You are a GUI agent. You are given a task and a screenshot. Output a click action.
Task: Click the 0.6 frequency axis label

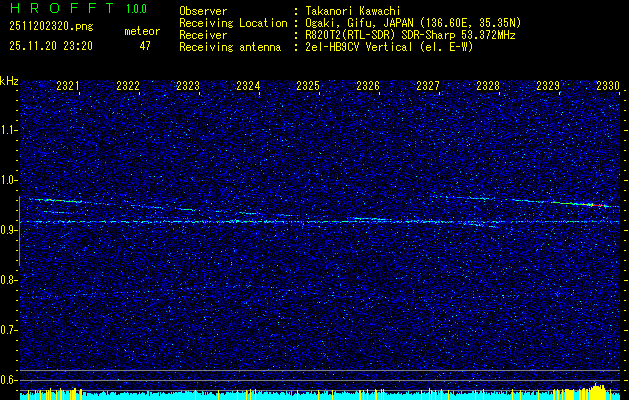(9, 379)
